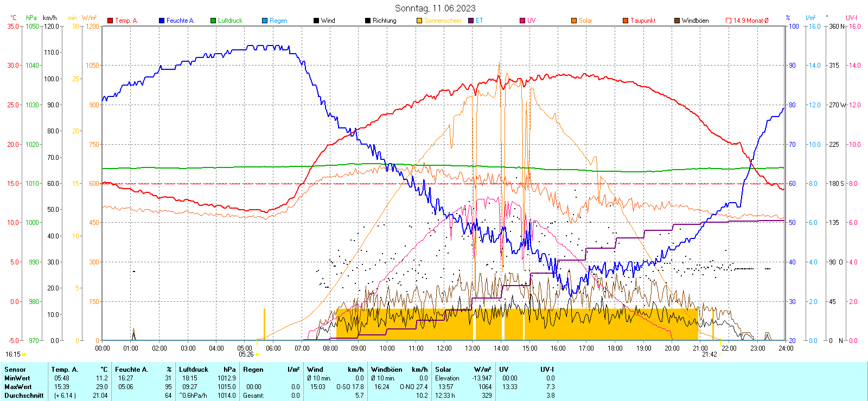
Task: Click the Regen legend marker
Action: pos(265,21)
